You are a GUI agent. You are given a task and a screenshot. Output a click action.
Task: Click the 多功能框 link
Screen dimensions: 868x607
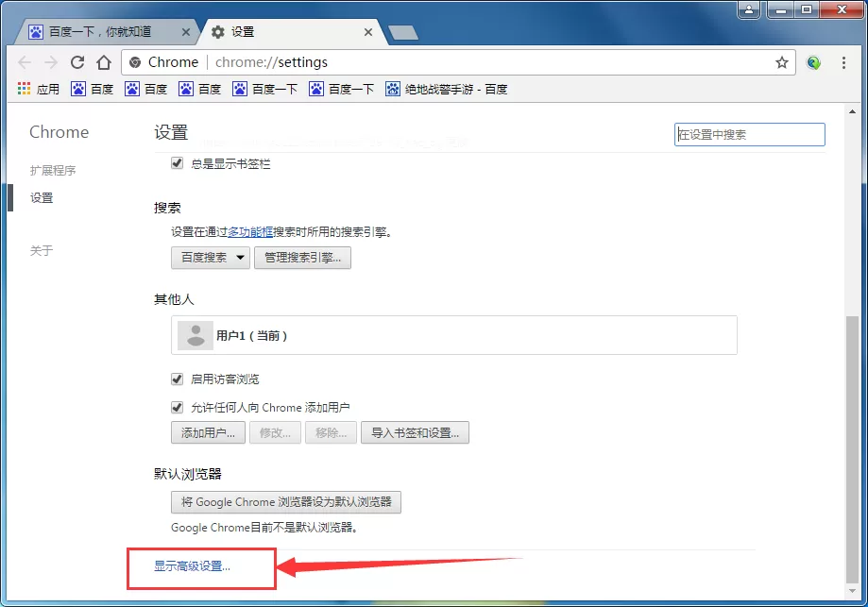[250, 232]
